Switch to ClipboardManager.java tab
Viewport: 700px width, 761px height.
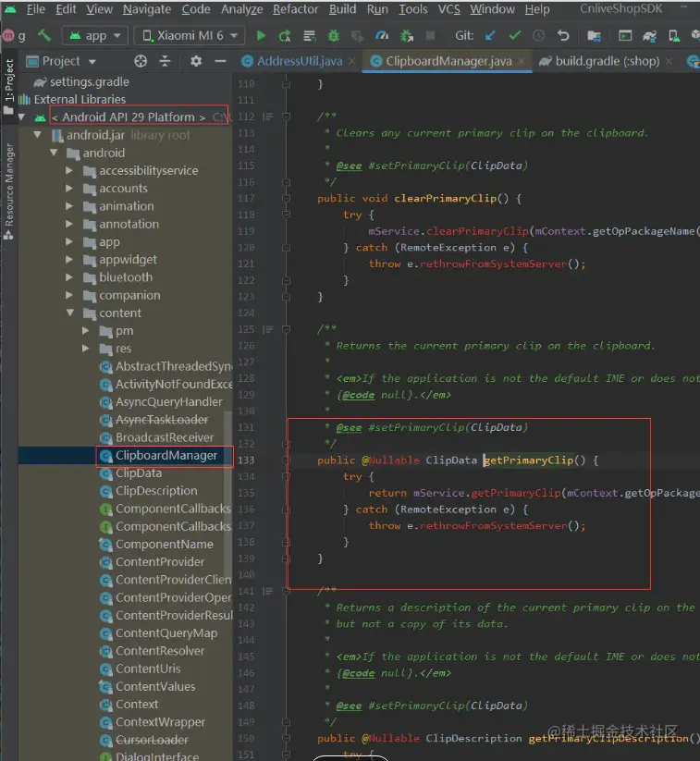point(448,61)
